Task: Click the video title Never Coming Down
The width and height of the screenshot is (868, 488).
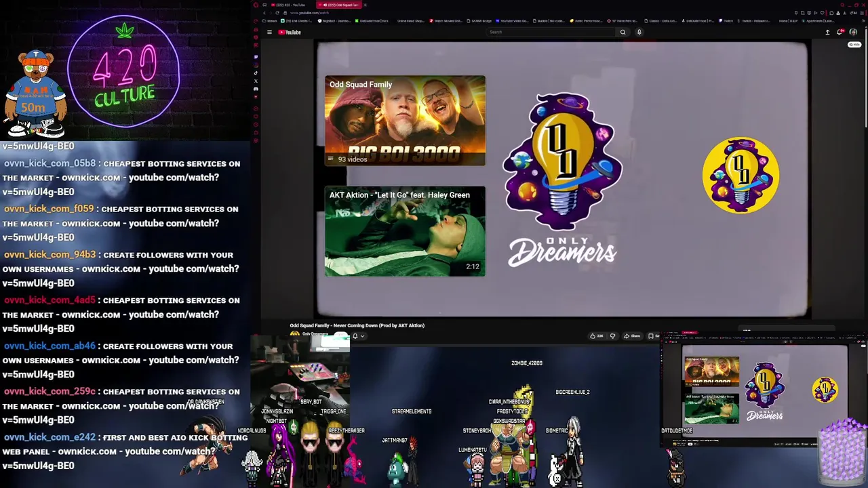Action: coord(357,325)
